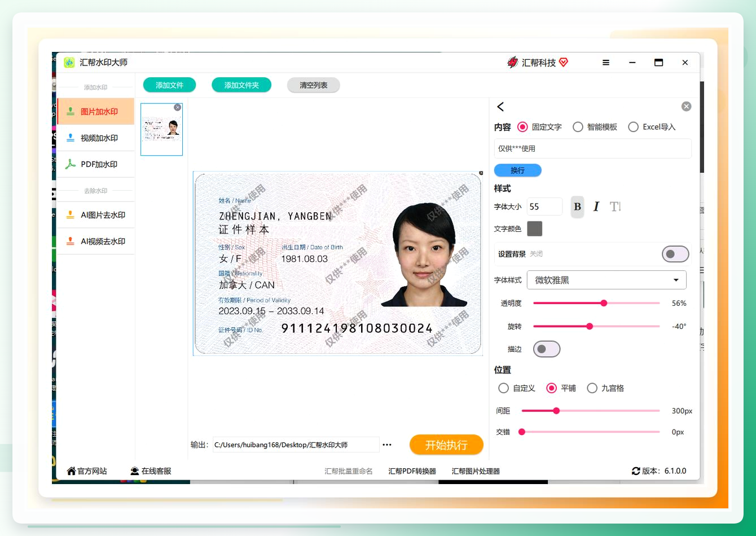The width and height of the screenshot is (756, 536).
Task: Click the 汇帮水印大师 app logo icon
Action: click(69, 63)
